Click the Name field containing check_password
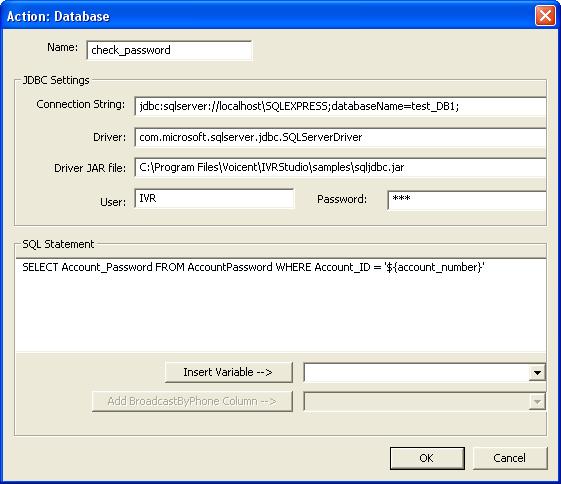 169,50
